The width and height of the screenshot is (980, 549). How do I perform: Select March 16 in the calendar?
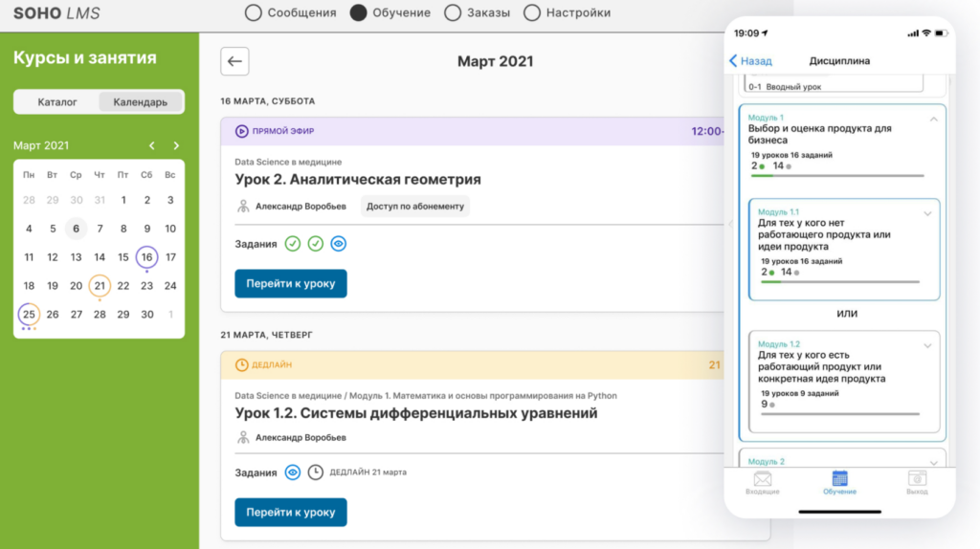[x=146, y=256]
